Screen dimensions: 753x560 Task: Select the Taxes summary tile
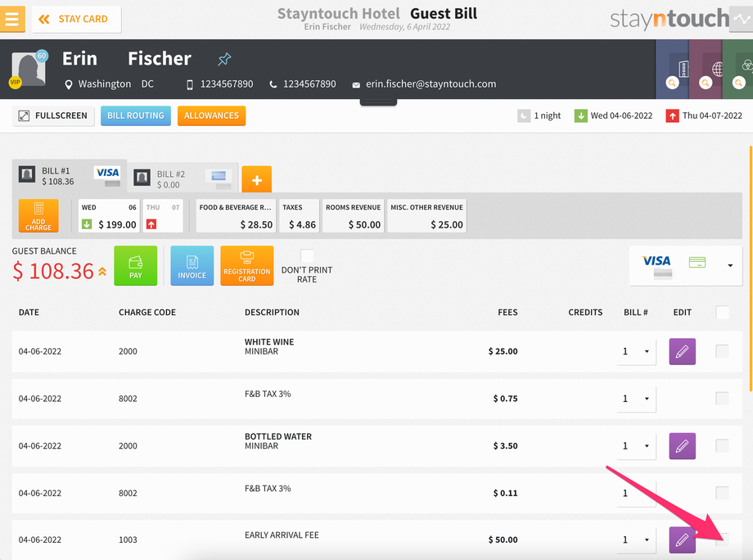tap(299, 215)
